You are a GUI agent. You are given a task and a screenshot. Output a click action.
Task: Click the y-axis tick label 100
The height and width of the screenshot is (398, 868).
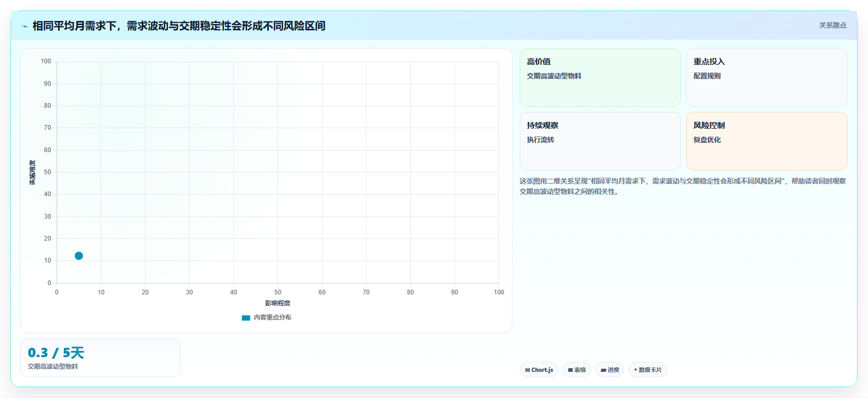tap(46, 61)
